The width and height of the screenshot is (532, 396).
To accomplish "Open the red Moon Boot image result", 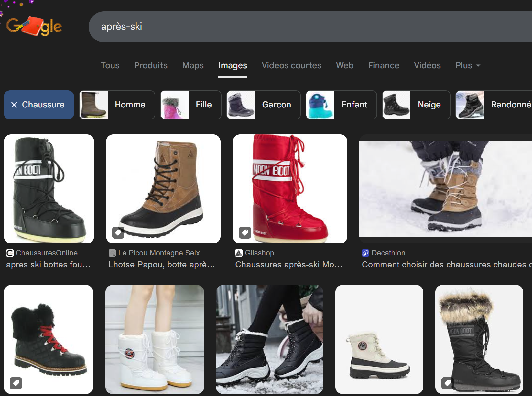I will coord(290,189).
